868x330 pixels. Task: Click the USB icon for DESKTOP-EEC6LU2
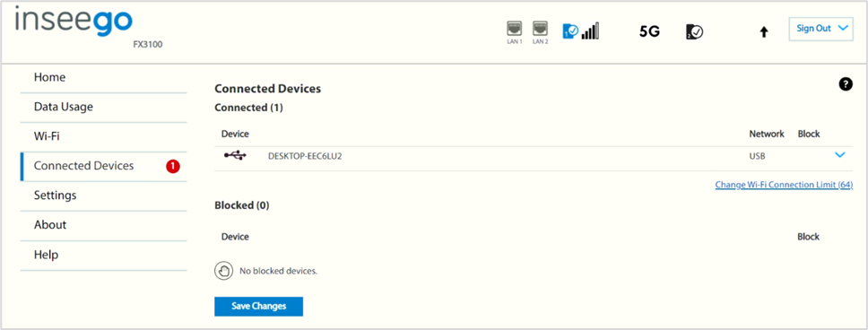pyautogui.click(x=235, y=156)
